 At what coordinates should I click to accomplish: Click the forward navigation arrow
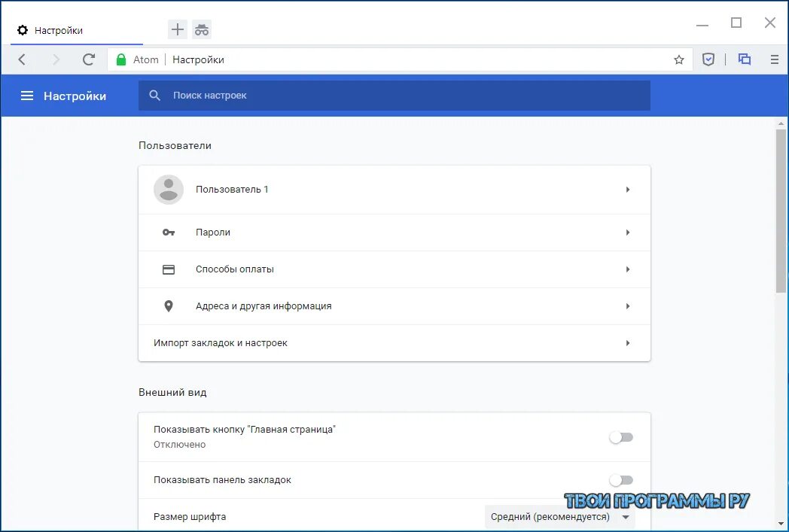pos(56,59)
